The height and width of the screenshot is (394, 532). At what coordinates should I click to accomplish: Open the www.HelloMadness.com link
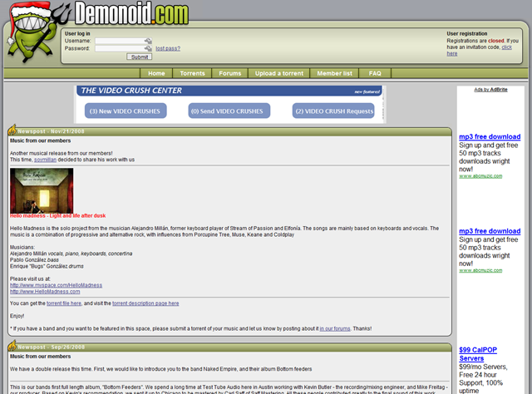click(45, 292)
